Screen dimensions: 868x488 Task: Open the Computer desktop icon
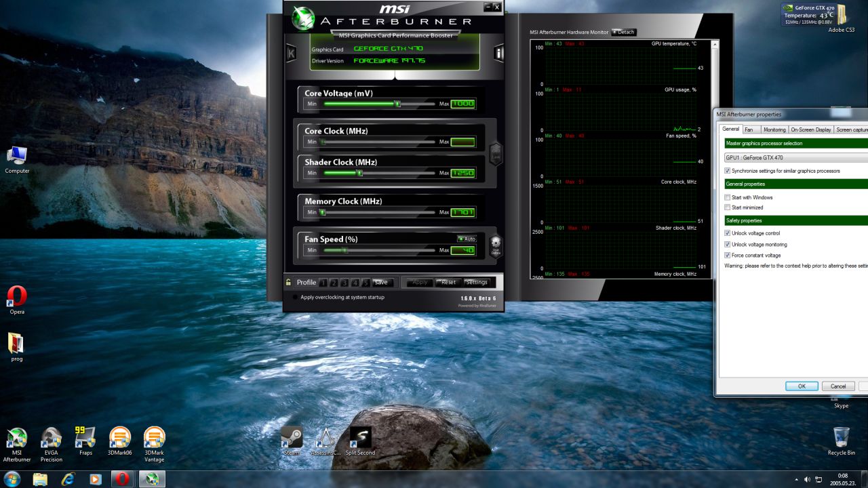[17, 160]
